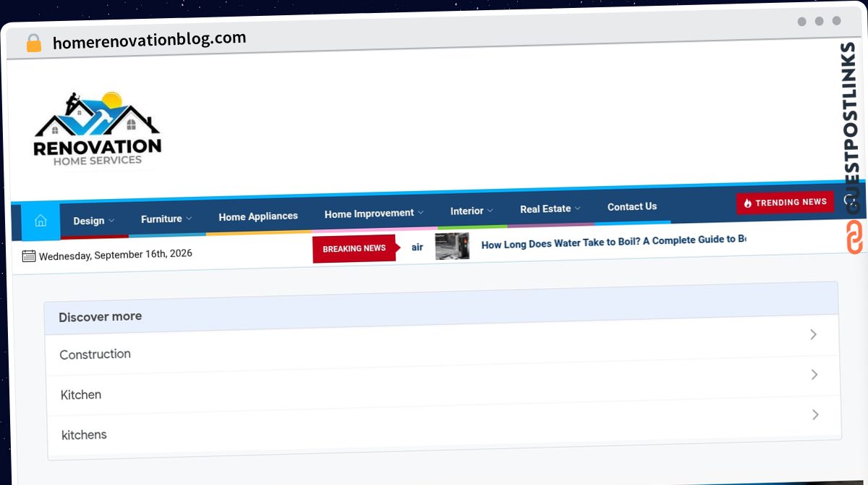The image size is (868, 485).
Task: Select the Construction topic
Action: point(95,354)
